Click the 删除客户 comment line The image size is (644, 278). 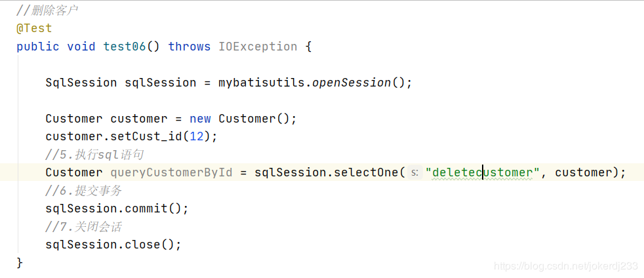pos(47,10)
